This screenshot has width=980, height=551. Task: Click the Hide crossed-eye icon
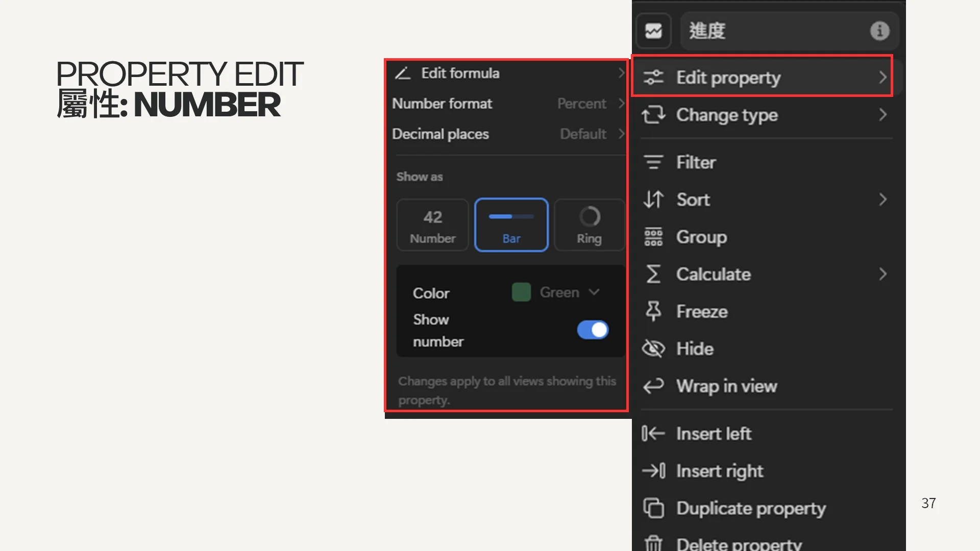point(653,348)
